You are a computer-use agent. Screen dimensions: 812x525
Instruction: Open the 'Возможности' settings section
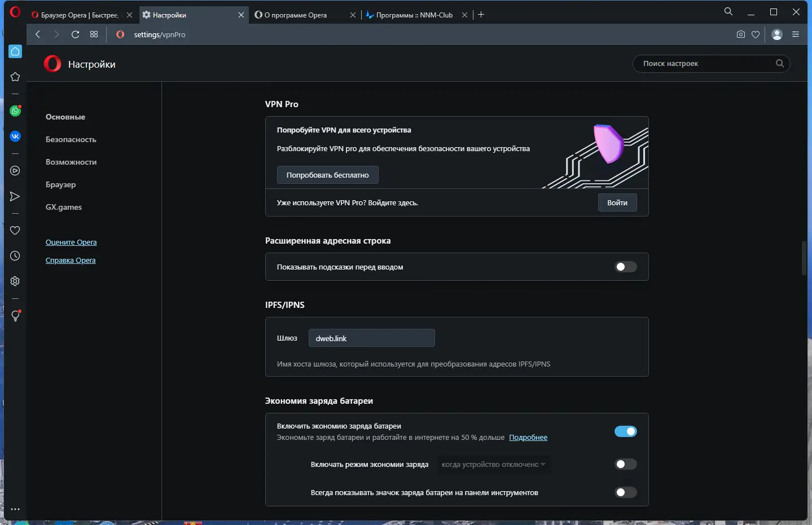71,162
